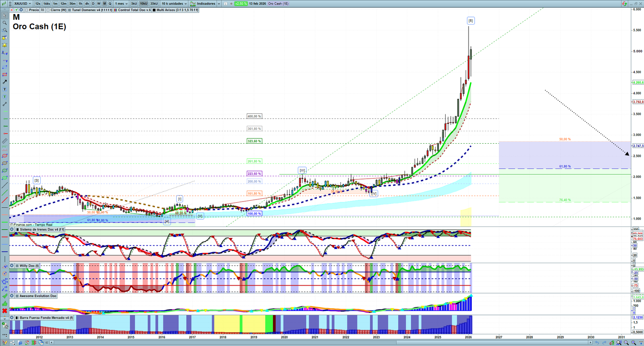Select the black arrow drawing tool
Screen dimensions: 644x346
click(x=5, y=82)
